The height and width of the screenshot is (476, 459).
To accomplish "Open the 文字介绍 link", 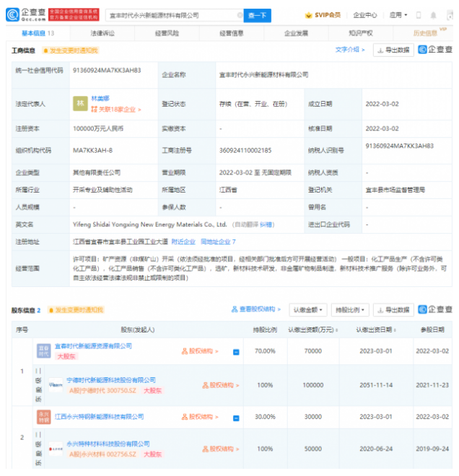I will [350, 50].
